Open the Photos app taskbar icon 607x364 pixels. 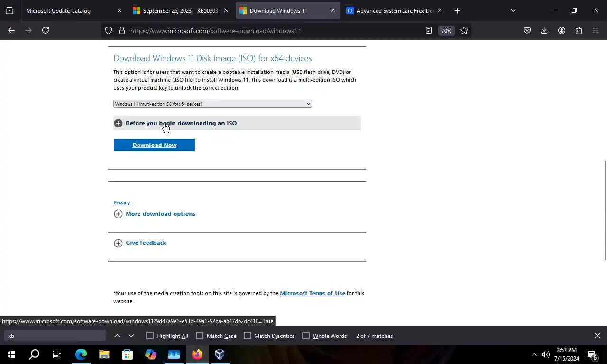point(174,355)
